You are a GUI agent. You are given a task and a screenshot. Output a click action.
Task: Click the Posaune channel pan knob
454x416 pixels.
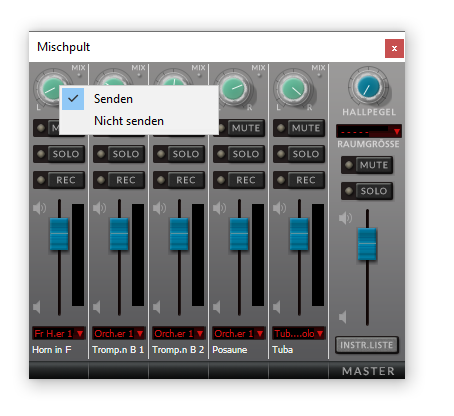pyautogui.click(x=234, y=89)
